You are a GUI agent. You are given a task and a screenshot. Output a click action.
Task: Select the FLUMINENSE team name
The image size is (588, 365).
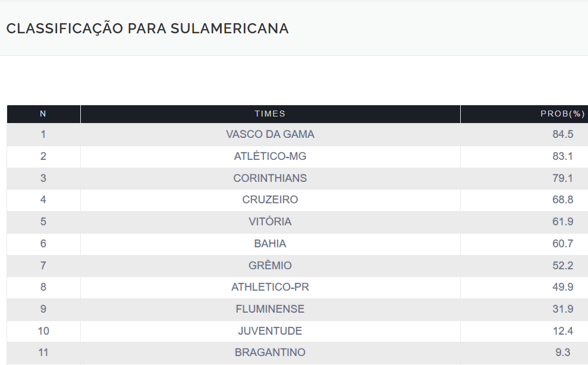point(270,309)
